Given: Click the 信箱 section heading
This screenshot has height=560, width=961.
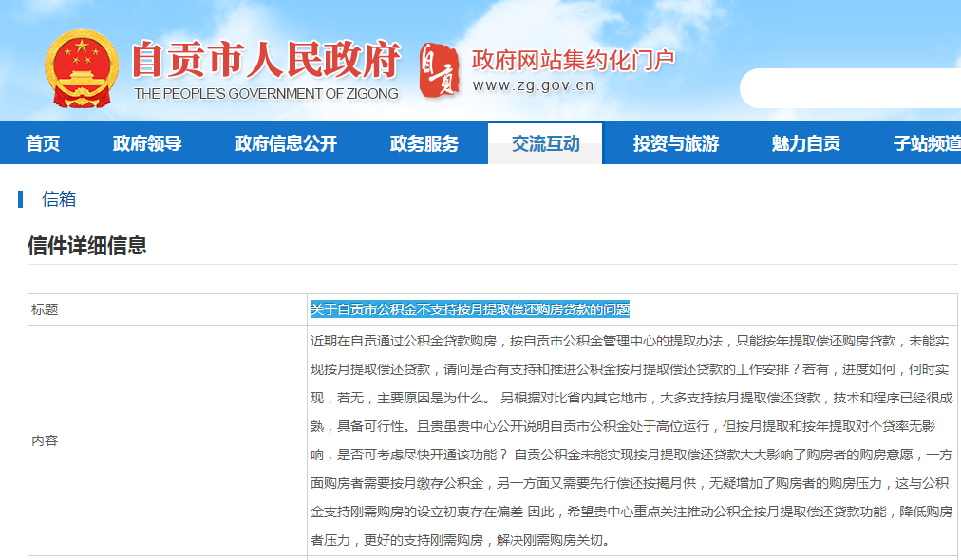Looking at the screenshot, I should 59,199.
